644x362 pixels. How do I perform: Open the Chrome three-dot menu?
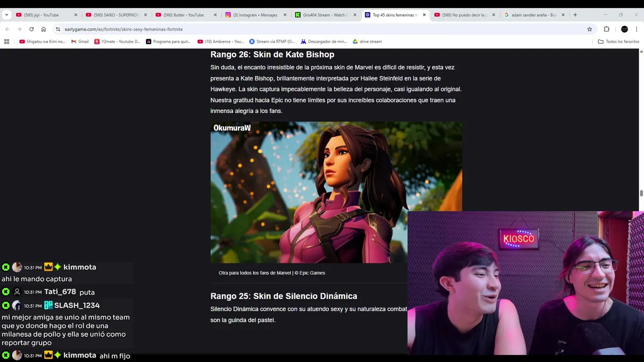[x=636, y=29]
